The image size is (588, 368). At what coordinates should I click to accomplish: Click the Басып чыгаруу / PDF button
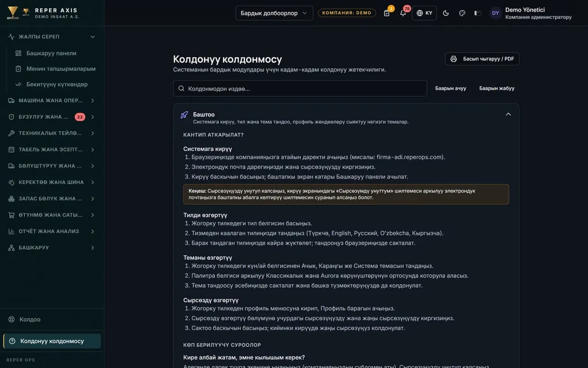point(482,59)
